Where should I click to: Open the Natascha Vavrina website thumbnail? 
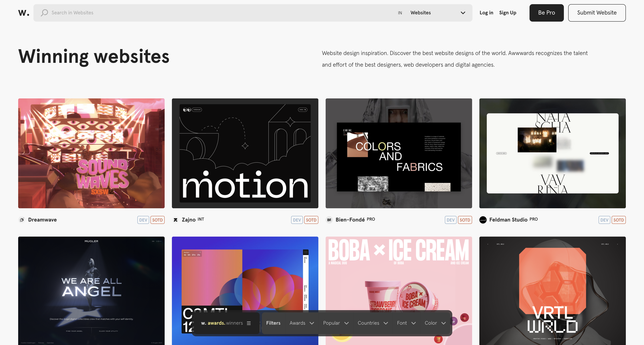coord(552,153)
